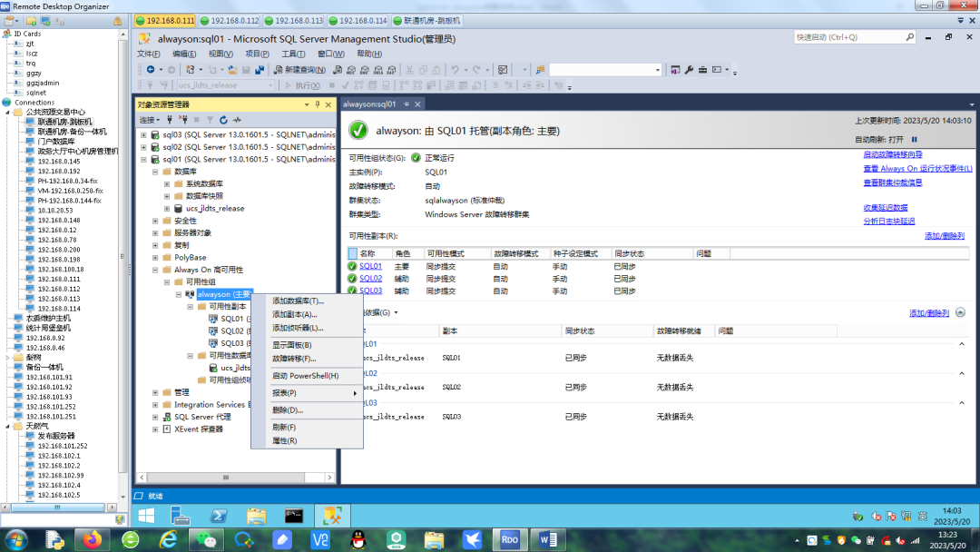The image size is (980, 552).
Task: Open remote PowerShell taskbar icon
Action: tap(219, 516)
